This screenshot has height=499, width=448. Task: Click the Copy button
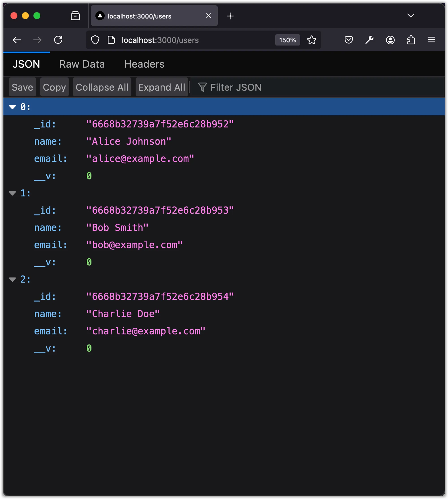[54, 87]
